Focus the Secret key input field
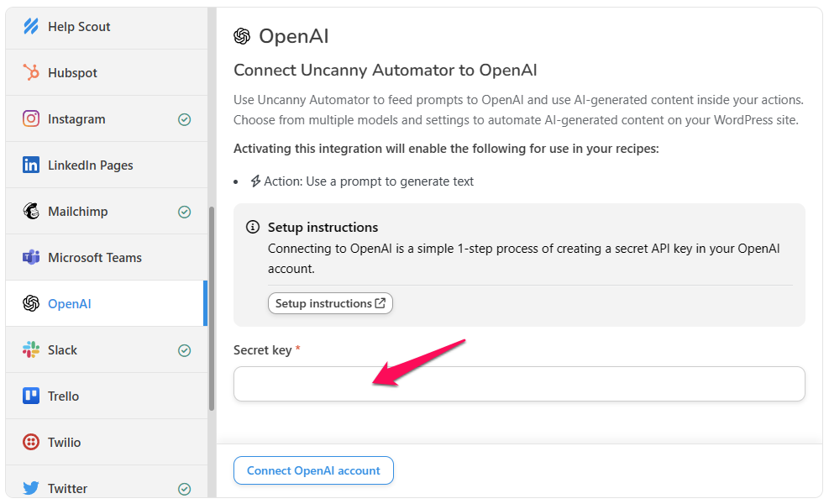Screen dimensions: 829x504 (519, 384)
